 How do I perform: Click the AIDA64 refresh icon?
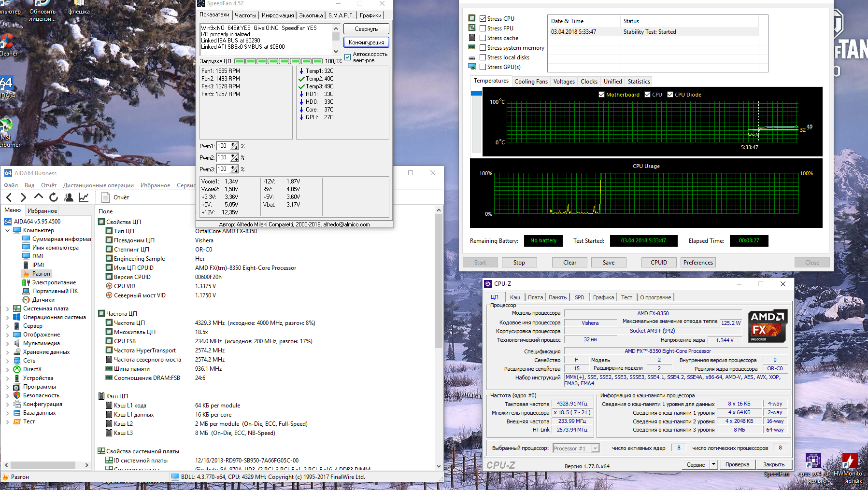(x=54, y=197)
